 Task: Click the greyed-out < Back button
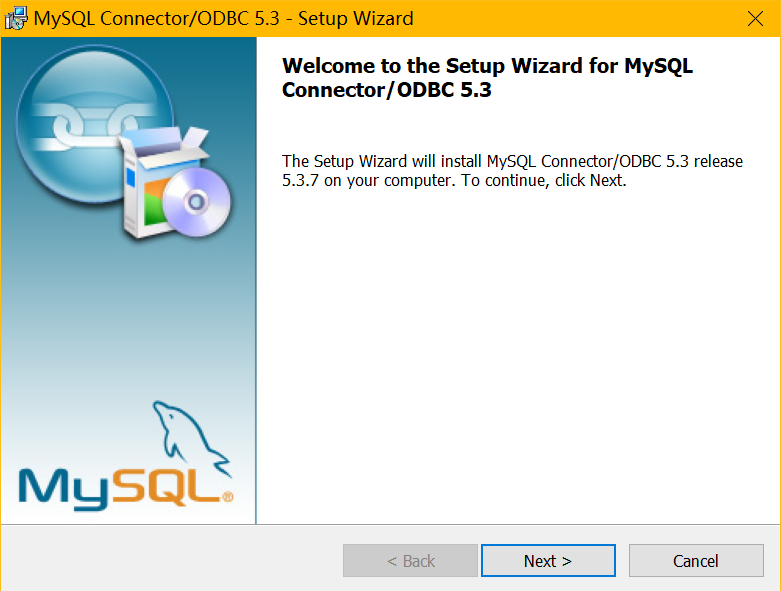[410, 561]
